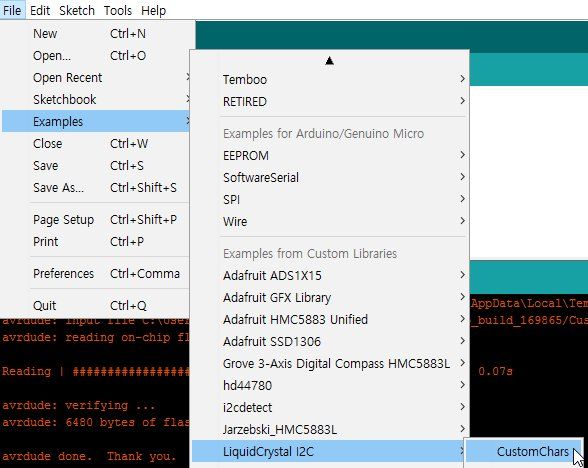588x468 pixels.
Task: Open the CustomChars example sketch
Action: point(524,452)
